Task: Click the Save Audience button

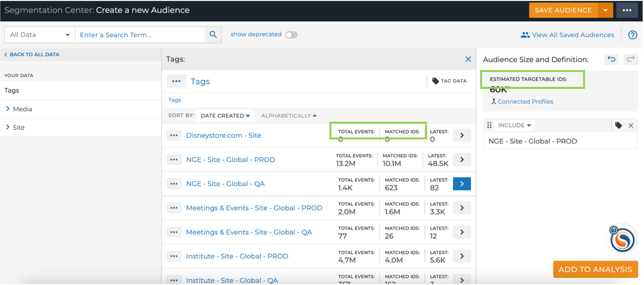Action: [563, 10]
